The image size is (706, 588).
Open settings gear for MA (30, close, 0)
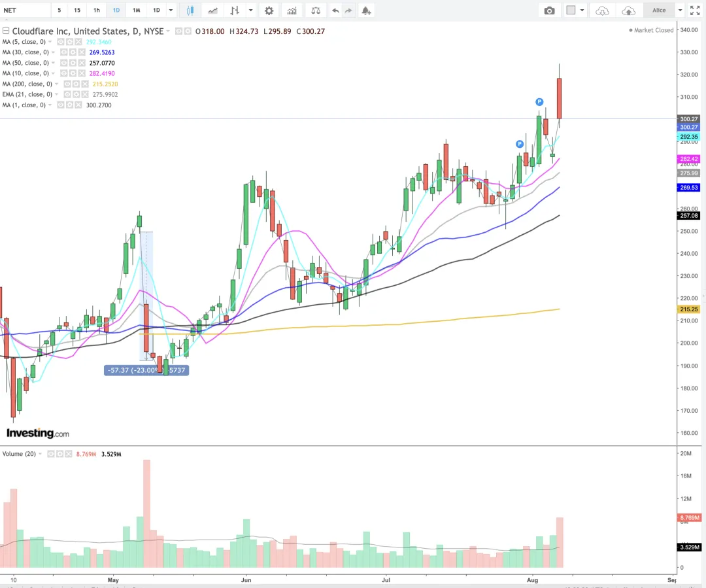[x=73, y=52]
